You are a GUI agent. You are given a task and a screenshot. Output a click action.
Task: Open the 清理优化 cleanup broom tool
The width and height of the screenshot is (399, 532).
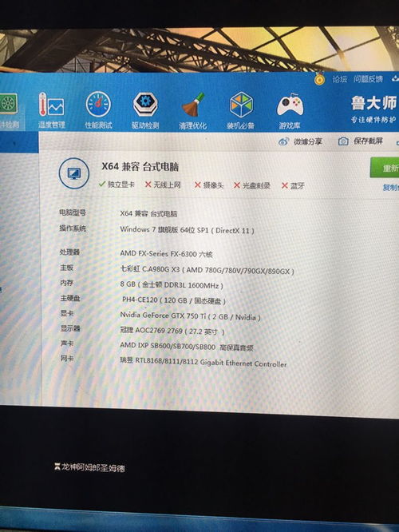coord(192,111)
